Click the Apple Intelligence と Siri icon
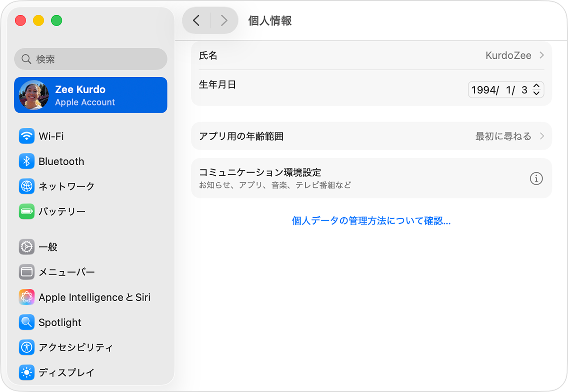Screen dimensions: 568x392 [27, 297]
